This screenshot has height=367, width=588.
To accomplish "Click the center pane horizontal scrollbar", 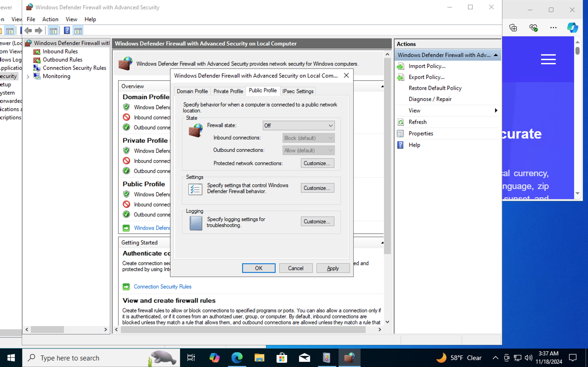I will [243, 329].
